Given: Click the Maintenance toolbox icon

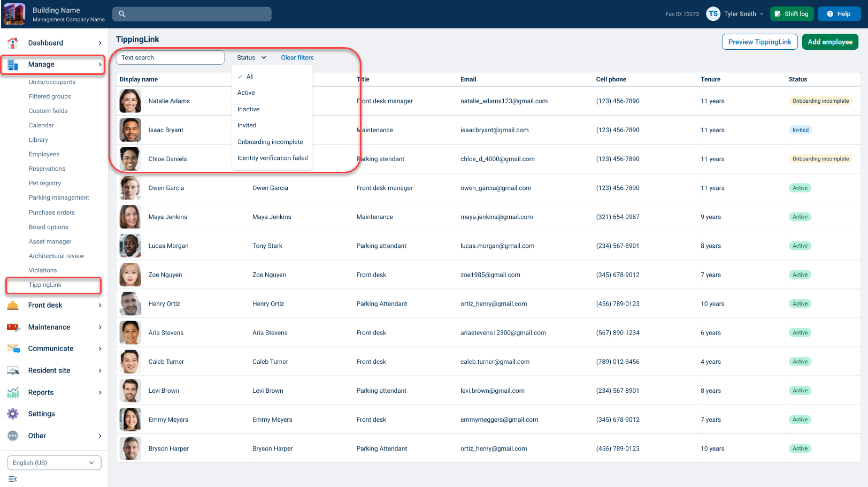Looking at the screenshot, I should click(13, 327).
